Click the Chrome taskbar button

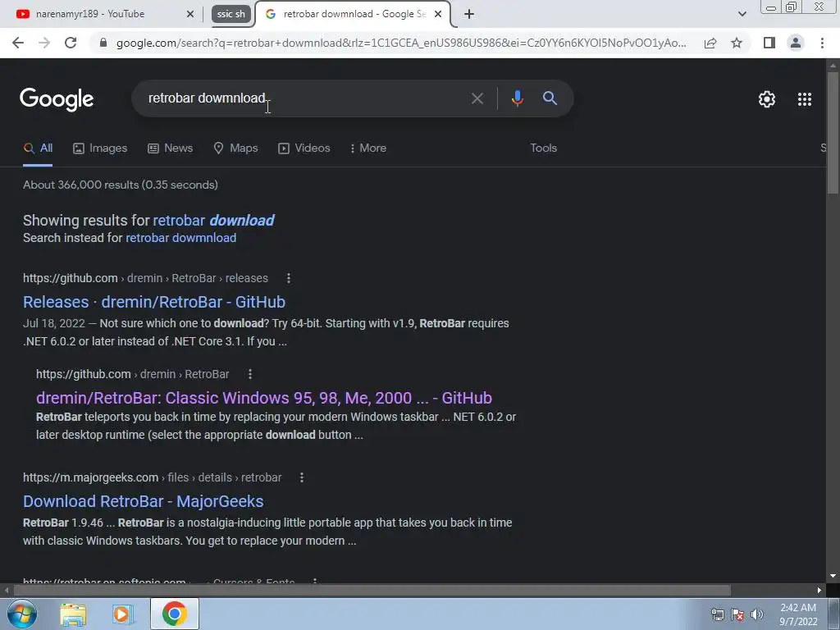(x=175, y=614)
